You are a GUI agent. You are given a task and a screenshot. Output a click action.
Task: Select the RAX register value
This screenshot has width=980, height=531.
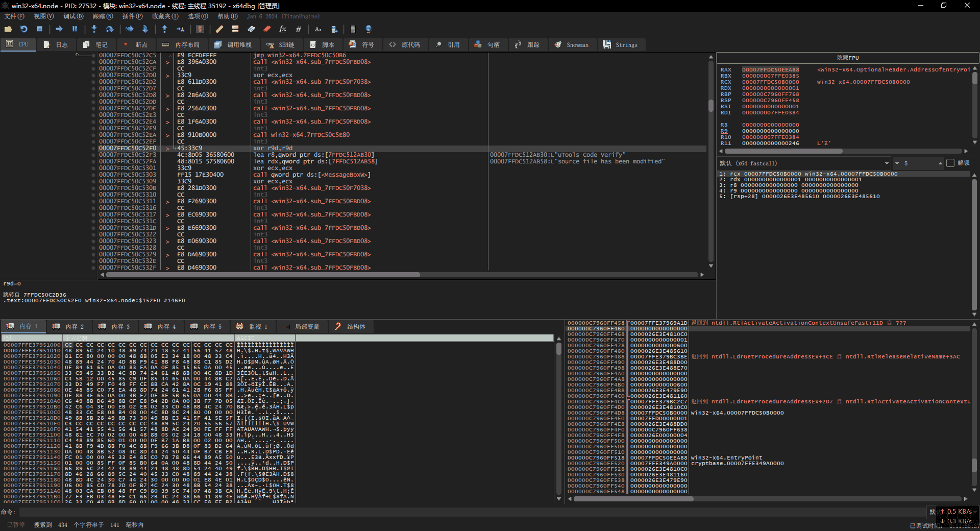pos(770,70)
